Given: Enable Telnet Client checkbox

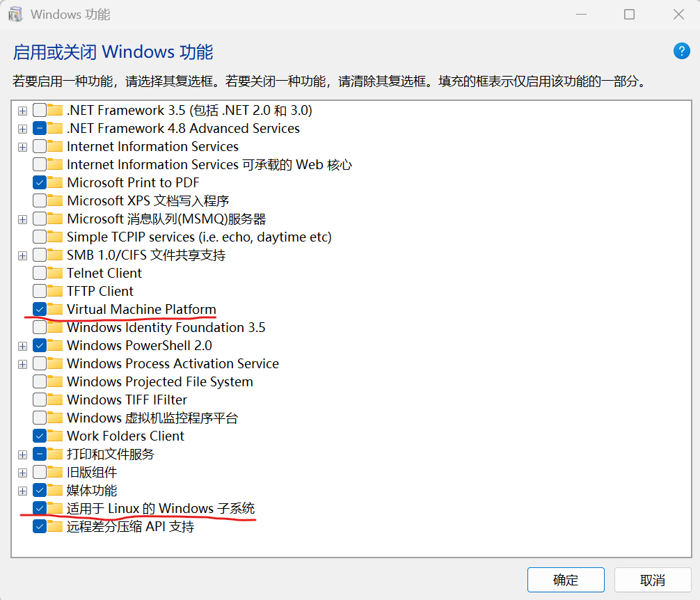Looking at the screenshot, I should (40, 273).
